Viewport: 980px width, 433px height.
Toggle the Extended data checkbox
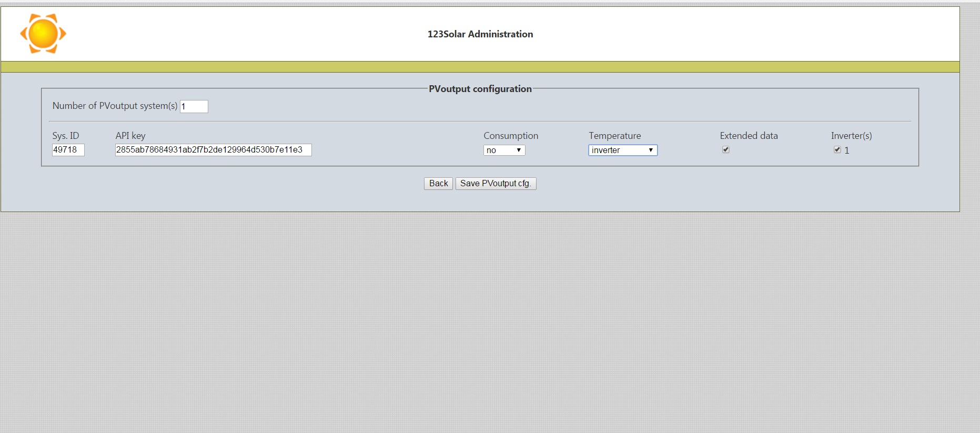click(x=726, y=149)
